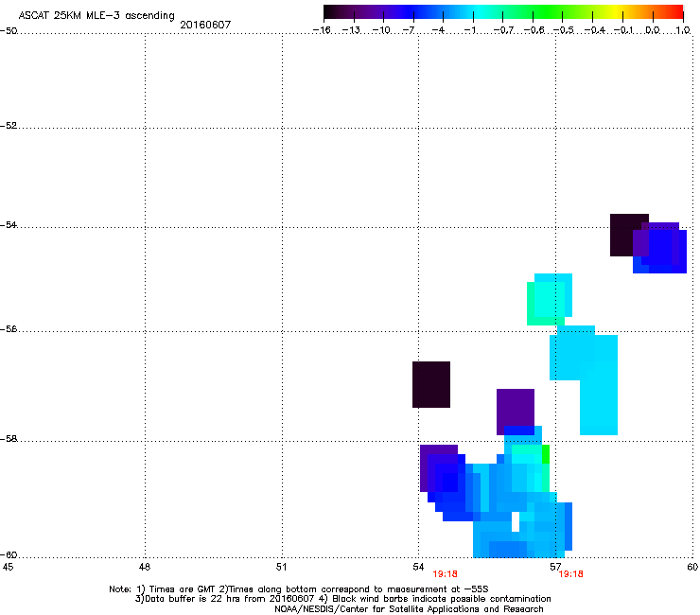700x615 pixels.
Task: Click color bar label -13
Action: coord(351,30)
